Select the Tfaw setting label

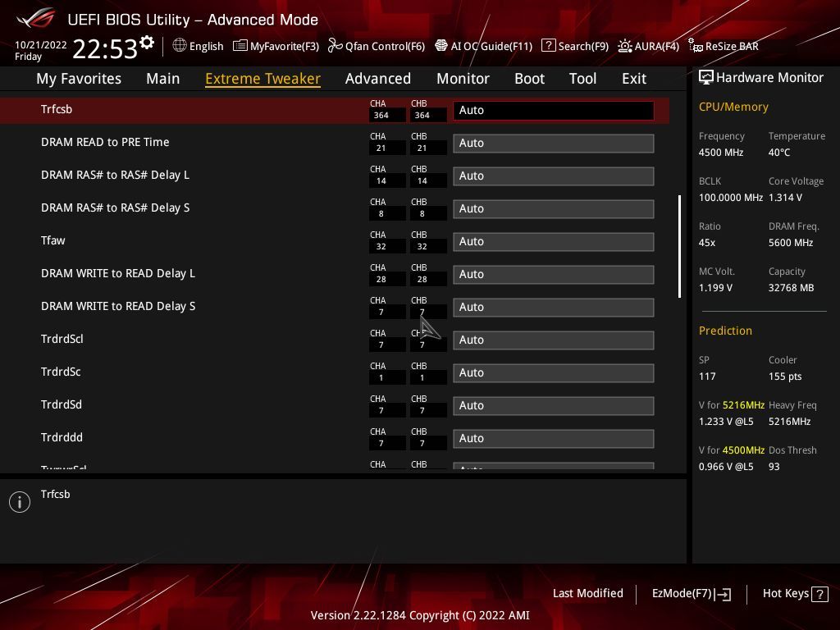(x=53, y=240)
